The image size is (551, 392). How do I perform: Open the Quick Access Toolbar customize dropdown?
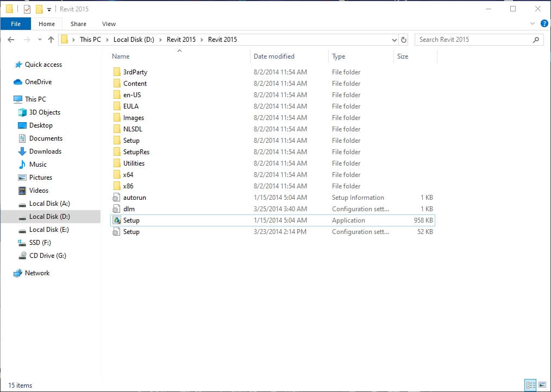coord(49,9)
